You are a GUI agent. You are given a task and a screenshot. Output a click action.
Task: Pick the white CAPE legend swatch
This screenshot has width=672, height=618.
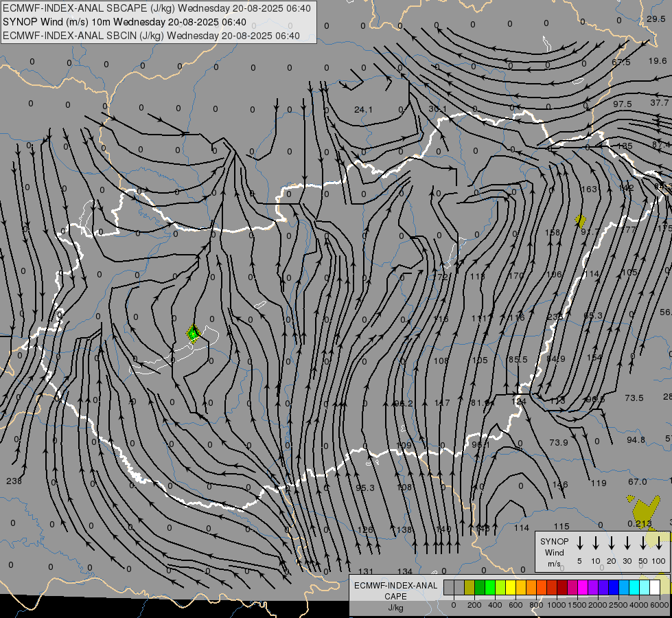click(655, 587)
